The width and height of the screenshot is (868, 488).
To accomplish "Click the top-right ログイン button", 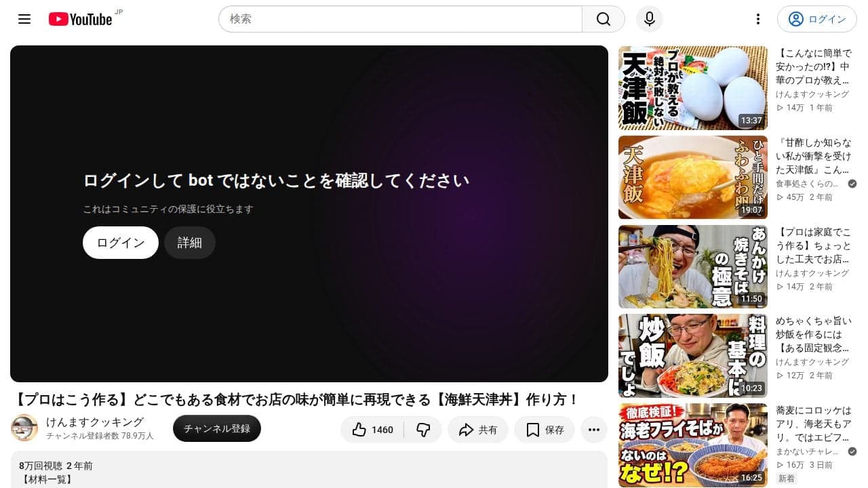I will coord(817,19).
